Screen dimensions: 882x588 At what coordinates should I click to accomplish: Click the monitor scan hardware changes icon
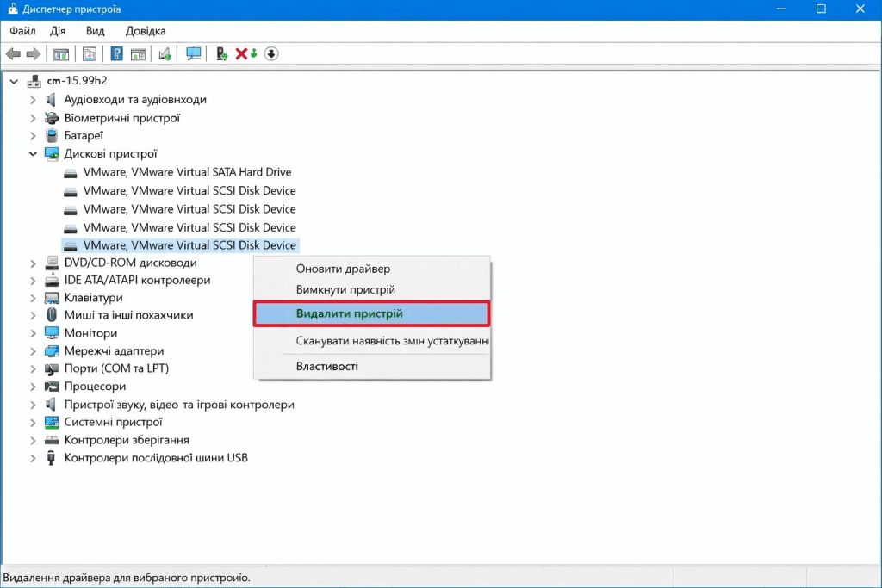[x=194, y=54]
